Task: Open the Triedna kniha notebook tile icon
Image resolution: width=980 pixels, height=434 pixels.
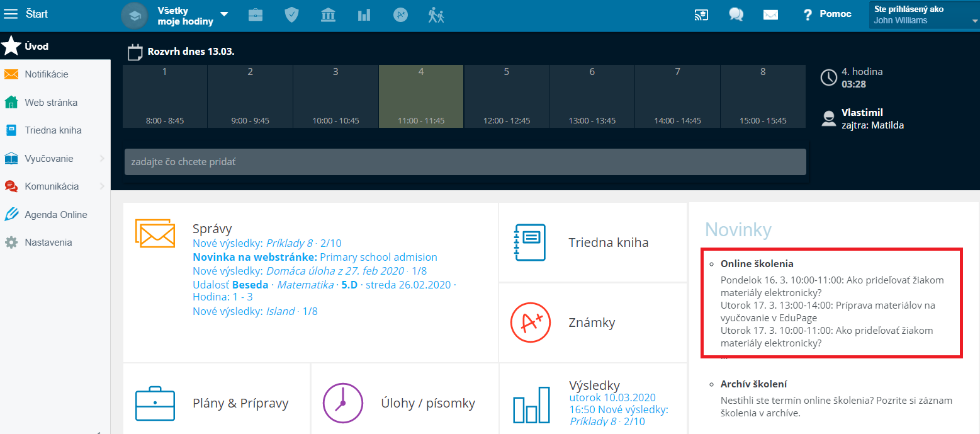Action: click(x=529, y=243)
